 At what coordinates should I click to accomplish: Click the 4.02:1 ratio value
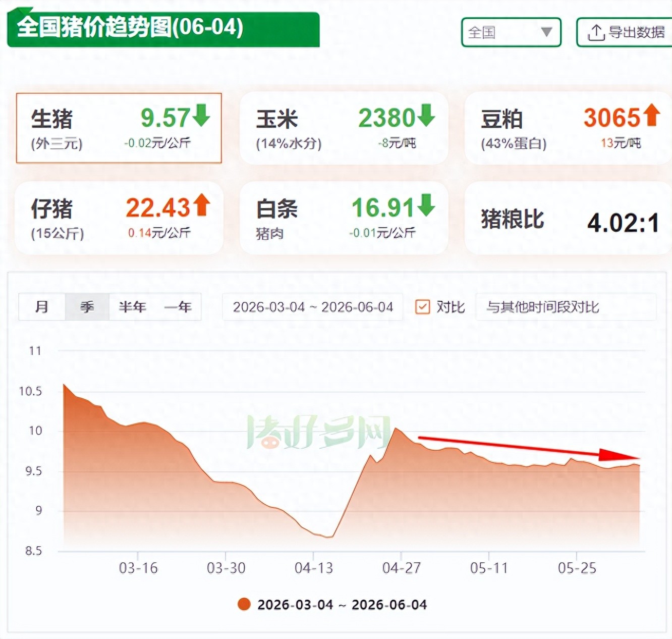pos(624,223)
